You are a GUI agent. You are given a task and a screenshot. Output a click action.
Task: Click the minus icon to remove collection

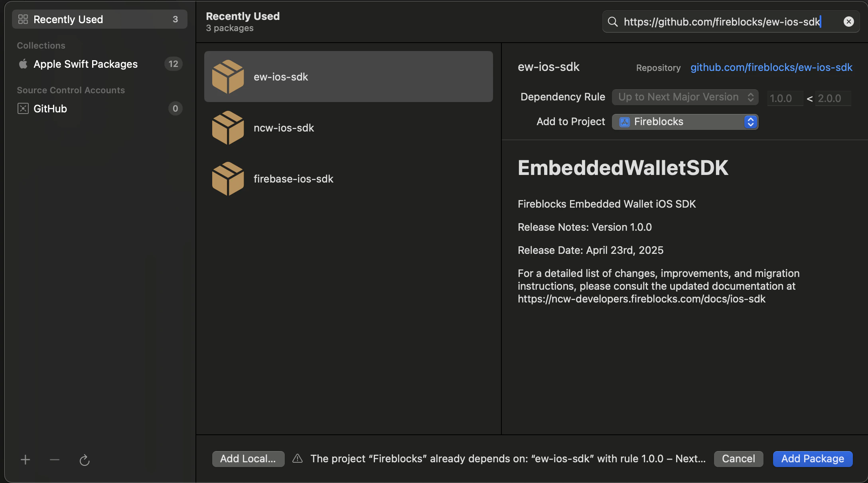click(x=55, y=459)
